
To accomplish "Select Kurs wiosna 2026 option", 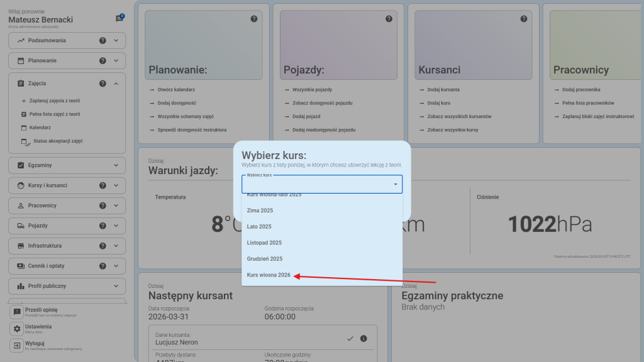I will [x=269, y=275].
